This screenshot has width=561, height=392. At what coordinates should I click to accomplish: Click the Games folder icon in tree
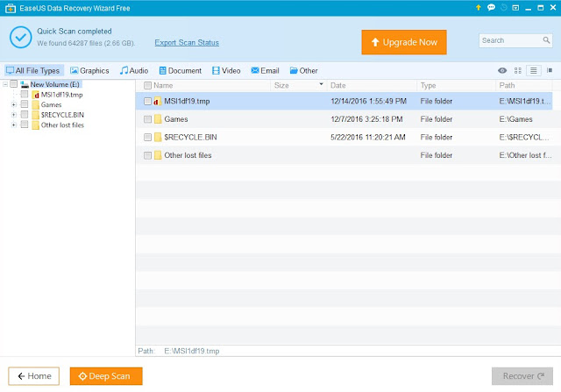[35, 104]
